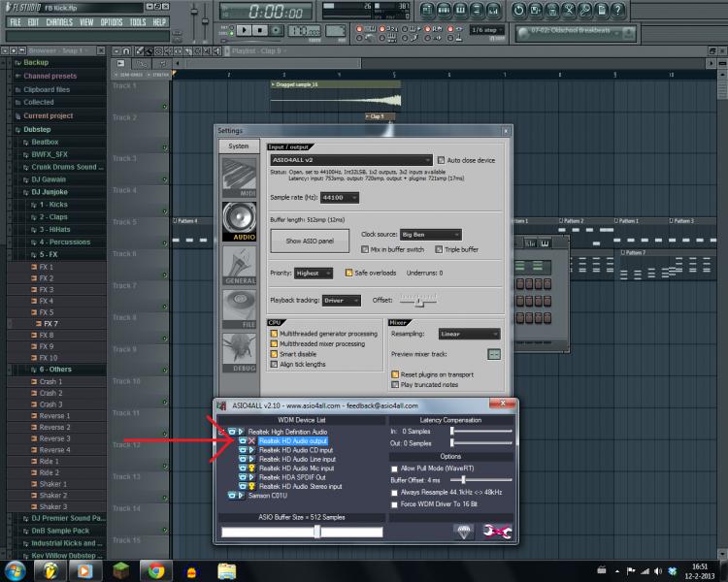Toggle the Align tick lengths checkbox
Image resolution: width=728 pixels, height=582 pixels.
tap(274, 365)
